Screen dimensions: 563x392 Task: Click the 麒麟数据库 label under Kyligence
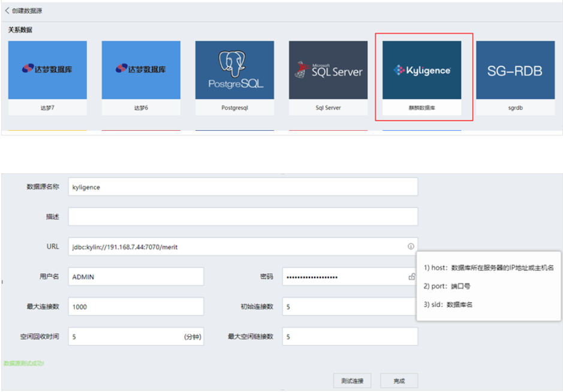tap(422, 108)
